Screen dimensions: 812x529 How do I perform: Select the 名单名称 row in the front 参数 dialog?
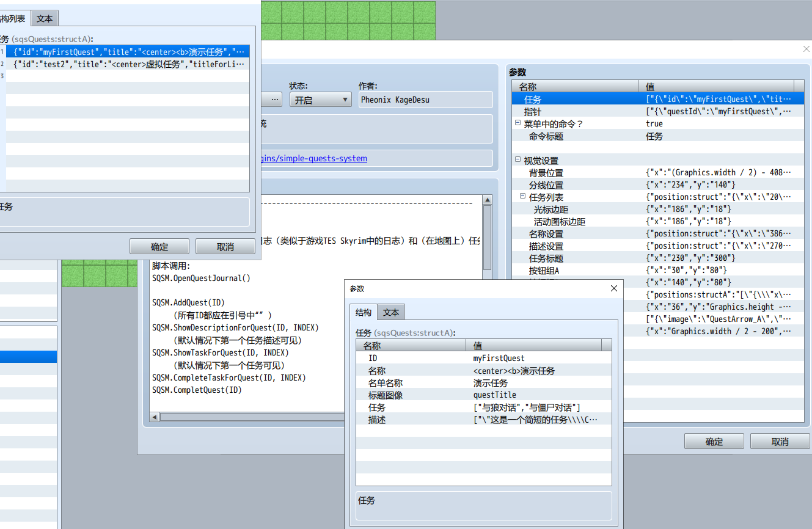(x=484, y=382)
